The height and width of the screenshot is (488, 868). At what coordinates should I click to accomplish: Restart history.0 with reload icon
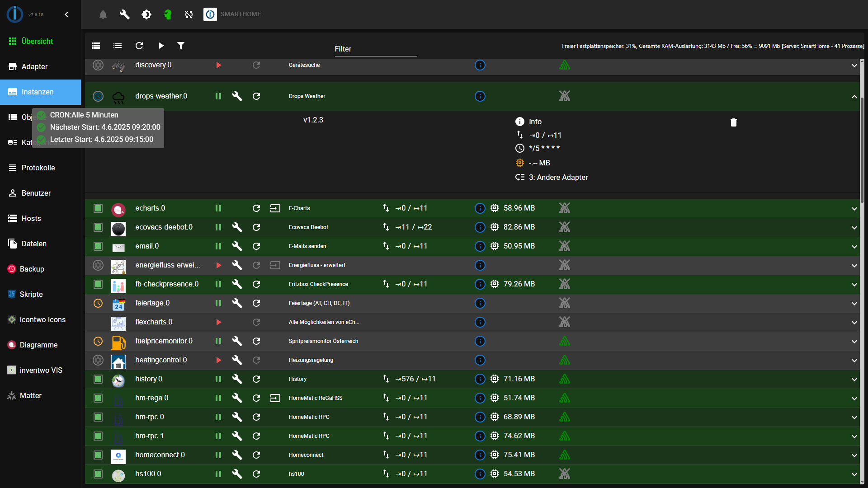coord(256,379)
